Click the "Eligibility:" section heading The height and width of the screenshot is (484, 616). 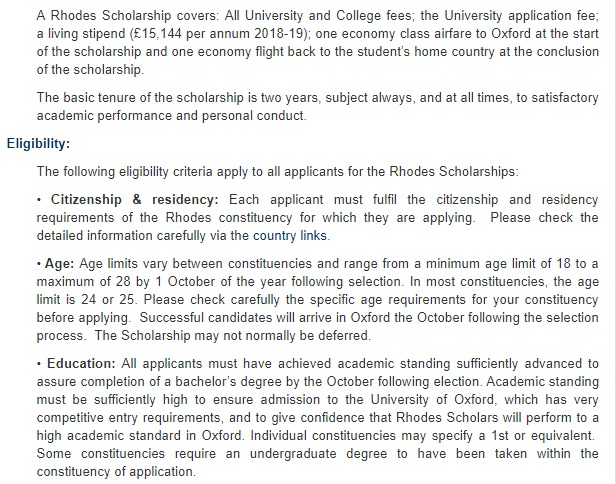38,143
